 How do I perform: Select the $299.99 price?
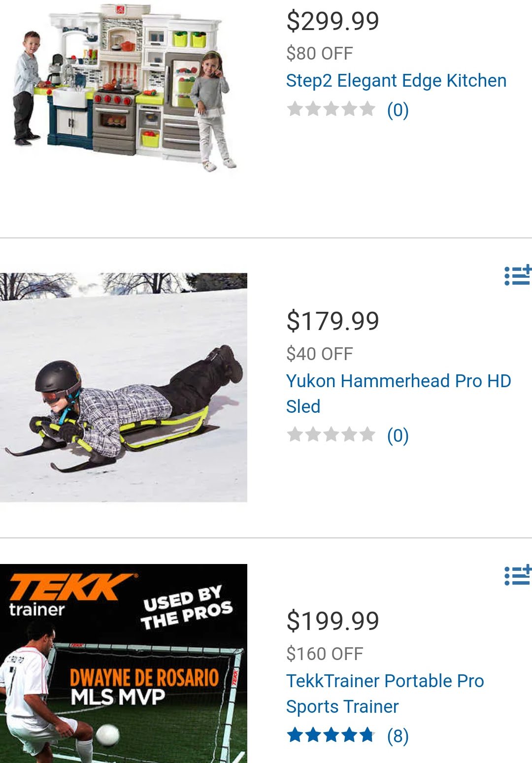click(x=333, y=21)
